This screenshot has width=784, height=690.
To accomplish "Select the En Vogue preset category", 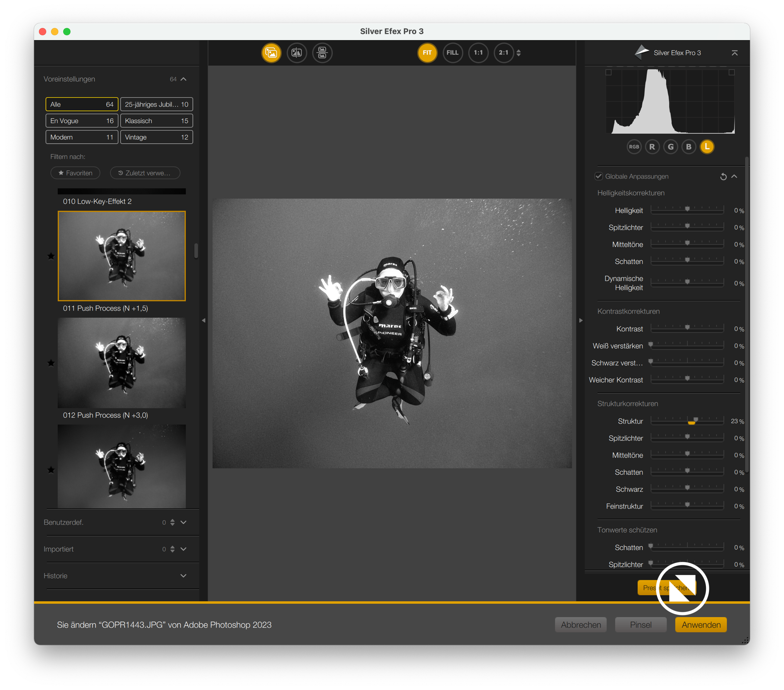I will click(x=81, y=121).
